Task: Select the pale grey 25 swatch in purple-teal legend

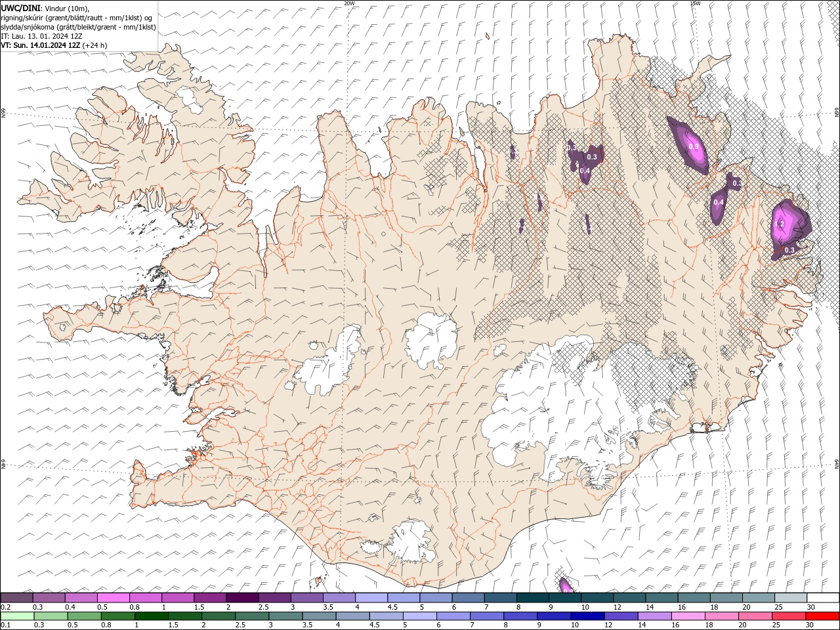Action: point(791,598)
